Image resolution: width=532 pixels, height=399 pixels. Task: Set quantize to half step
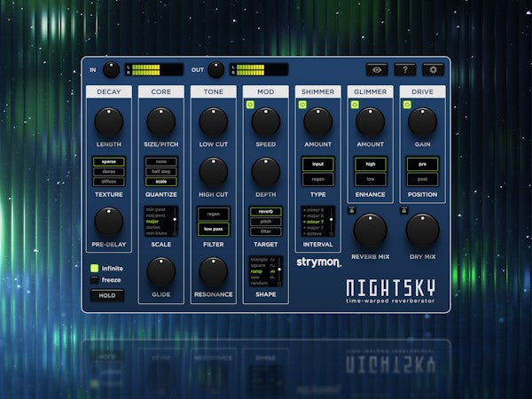pyautogui.click(x=160, y=172)
